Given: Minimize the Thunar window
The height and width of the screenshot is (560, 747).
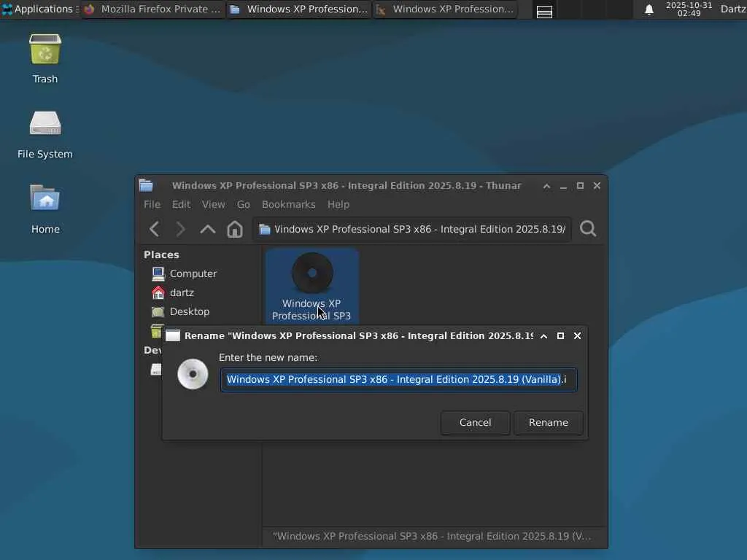Looking at the screenshot, I should (564, 187).
